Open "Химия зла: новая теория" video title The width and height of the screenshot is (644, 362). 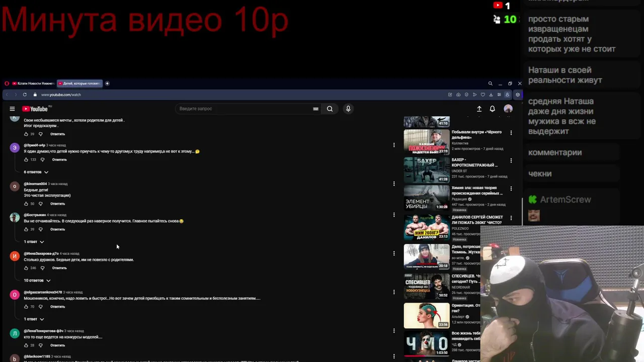tap(477, 191)
